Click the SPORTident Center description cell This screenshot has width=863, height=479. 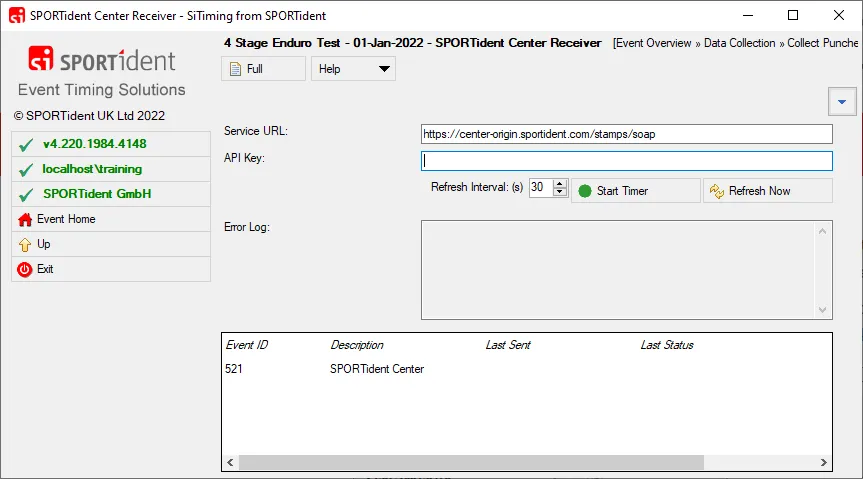377,369
